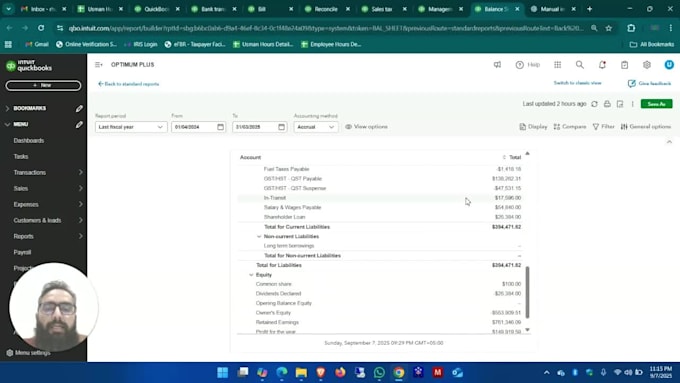Open the From date calendar picker

(x=220, y=127)
